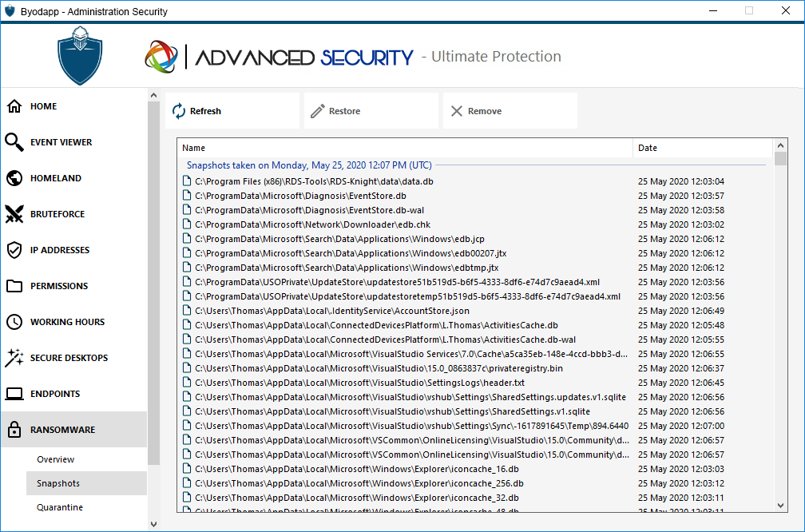Select the BRUTEFORCE menu item

click(74, 214)
